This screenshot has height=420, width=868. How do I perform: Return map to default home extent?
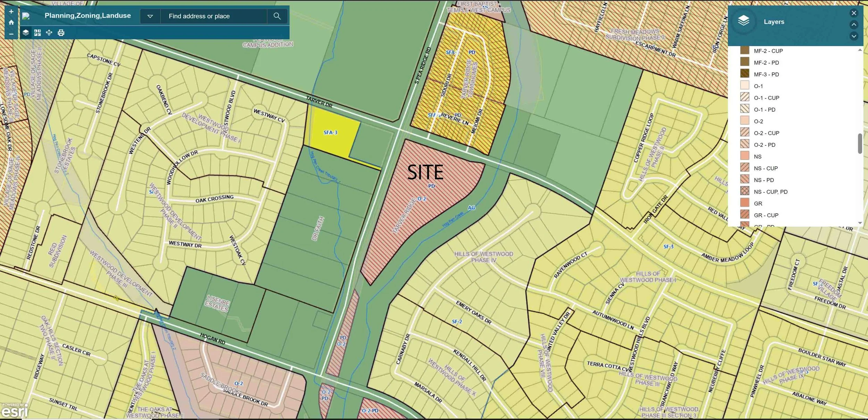(x=11, y=23)
